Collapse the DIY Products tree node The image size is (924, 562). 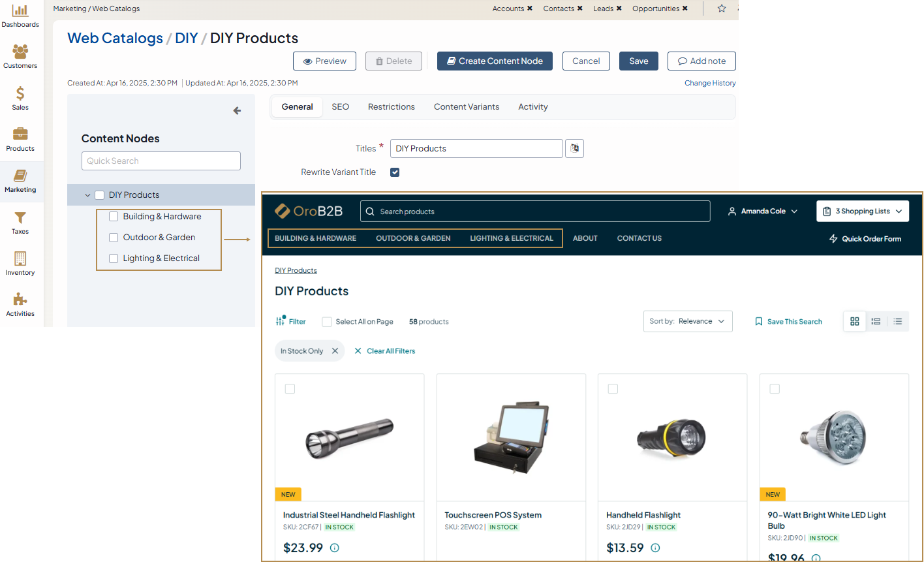click(x=87, y=195)
